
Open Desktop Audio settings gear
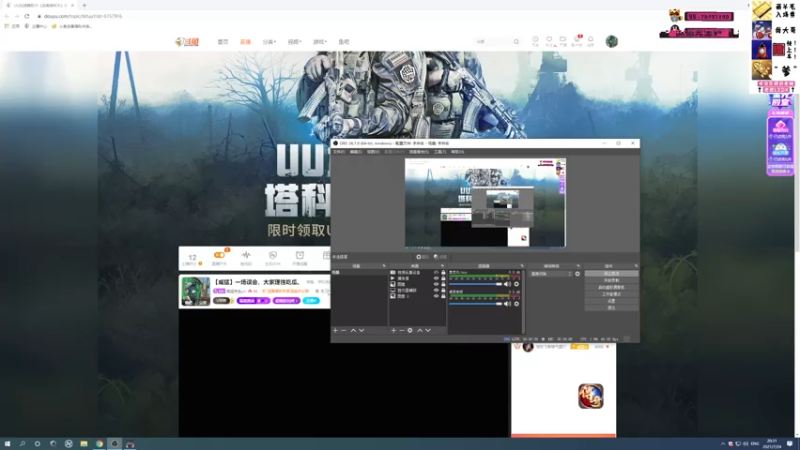click(516, 304)
